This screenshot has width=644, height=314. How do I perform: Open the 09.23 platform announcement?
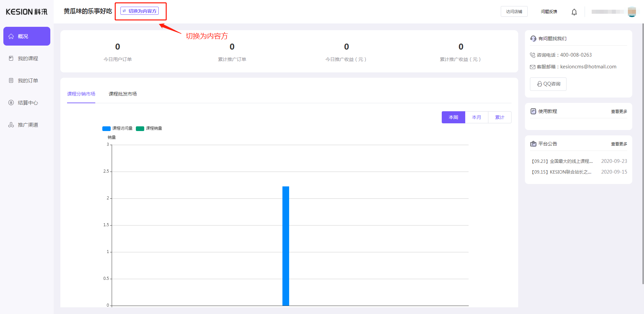point(562,161)
